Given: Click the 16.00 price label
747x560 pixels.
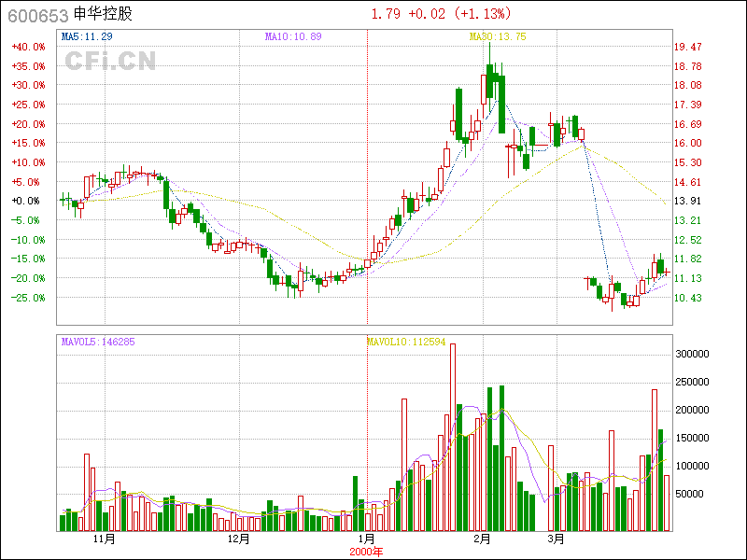Looking at the screenshot, I should tap(688, 143).
